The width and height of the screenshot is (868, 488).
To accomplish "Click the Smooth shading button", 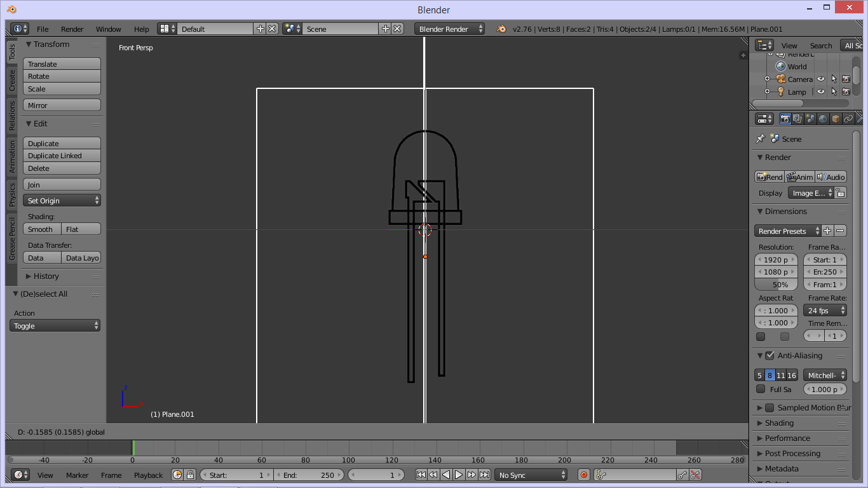I will [43, 229].
